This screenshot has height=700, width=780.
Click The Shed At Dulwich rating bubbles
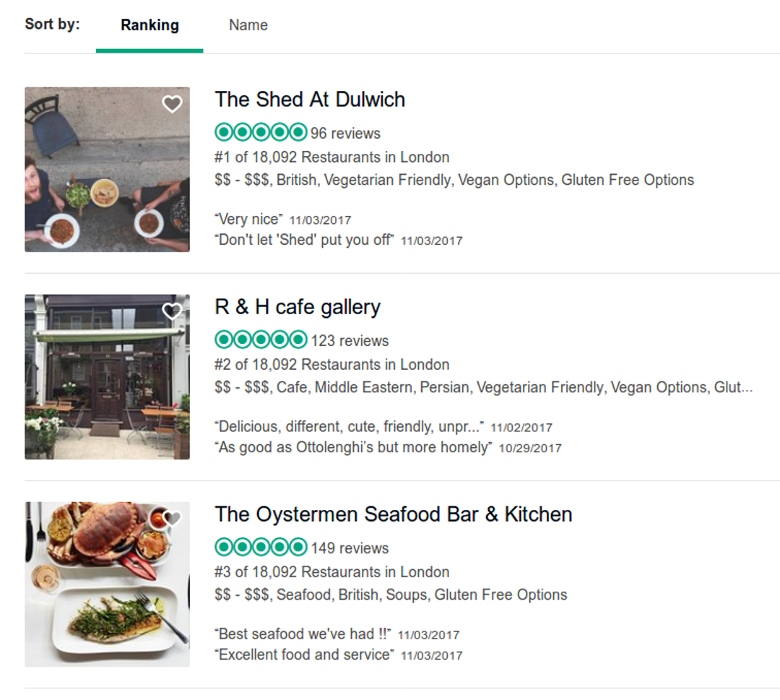click(261, 133)
